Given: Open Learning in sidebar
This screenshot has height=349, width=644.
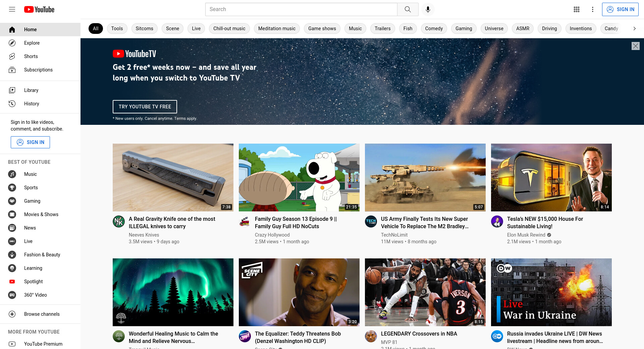Looking at the screenshot, I should [40, 268].
